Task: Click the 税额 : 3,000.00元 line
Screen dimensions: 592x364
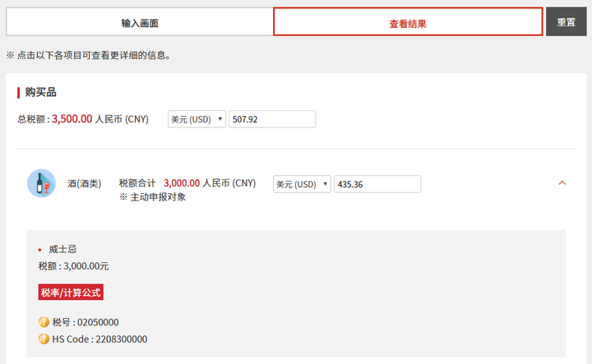Action: [74, 266]
